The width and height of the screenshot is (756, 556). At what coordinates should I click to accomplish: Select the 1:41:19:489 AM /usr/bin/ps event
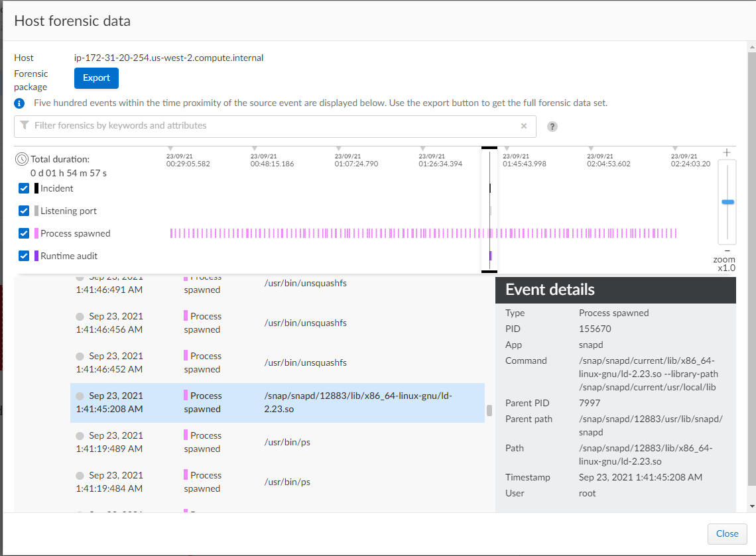point(277,443)
